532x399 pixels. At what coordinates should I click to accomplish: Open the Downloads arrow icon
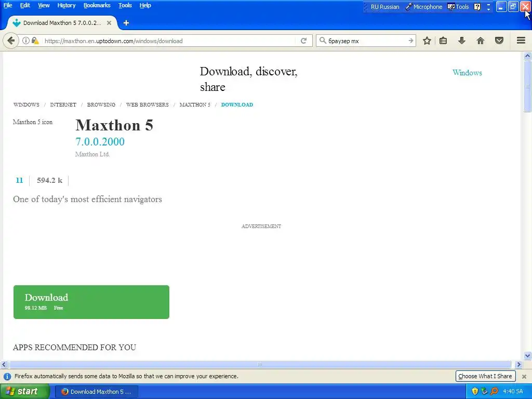click(461, 41)
